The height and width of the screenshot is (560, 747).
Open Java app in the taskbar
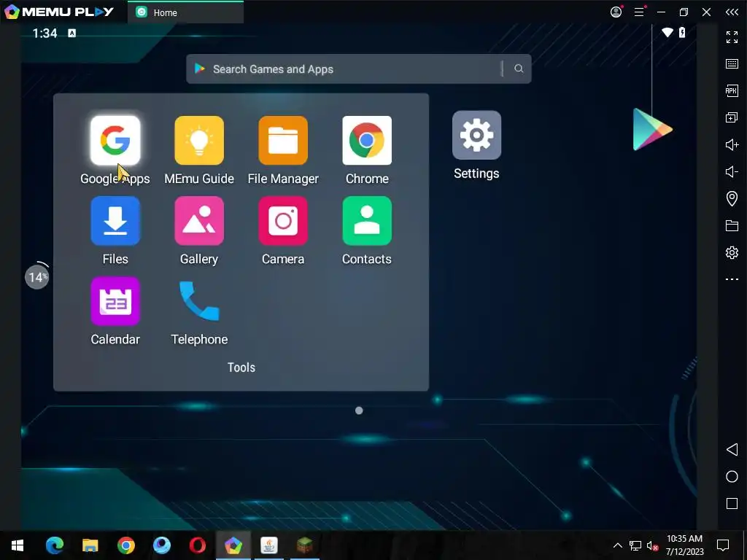point(268,545)
